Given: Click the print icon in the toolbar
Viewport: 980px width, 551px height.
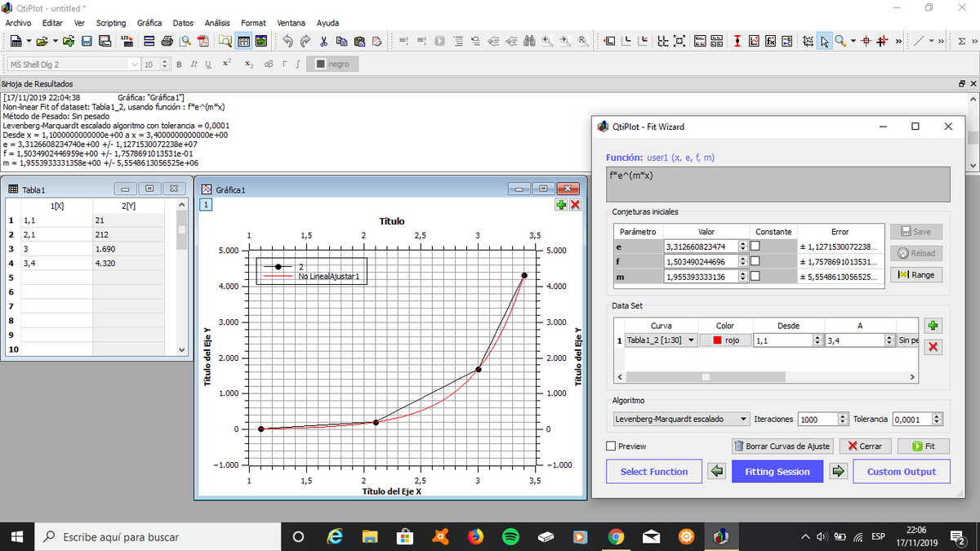Looking at the screenshot, I should [x=166, y=41].
